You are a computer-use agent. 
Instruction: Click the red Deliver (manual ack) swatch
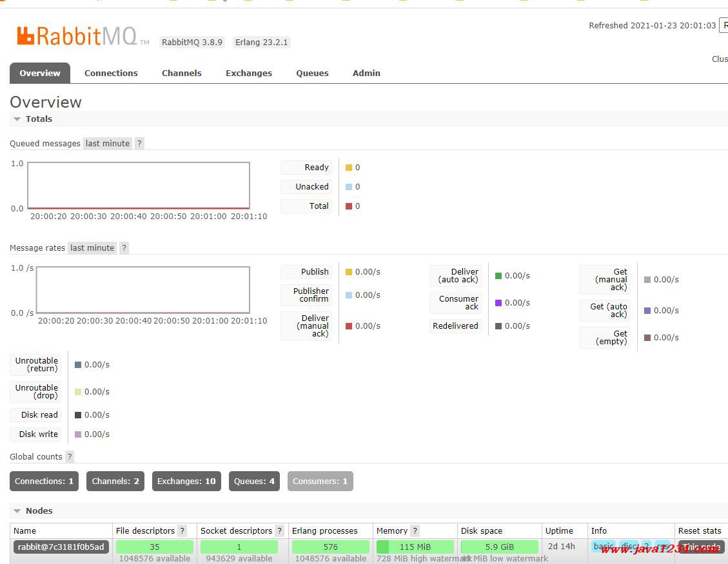pos(349,326)
